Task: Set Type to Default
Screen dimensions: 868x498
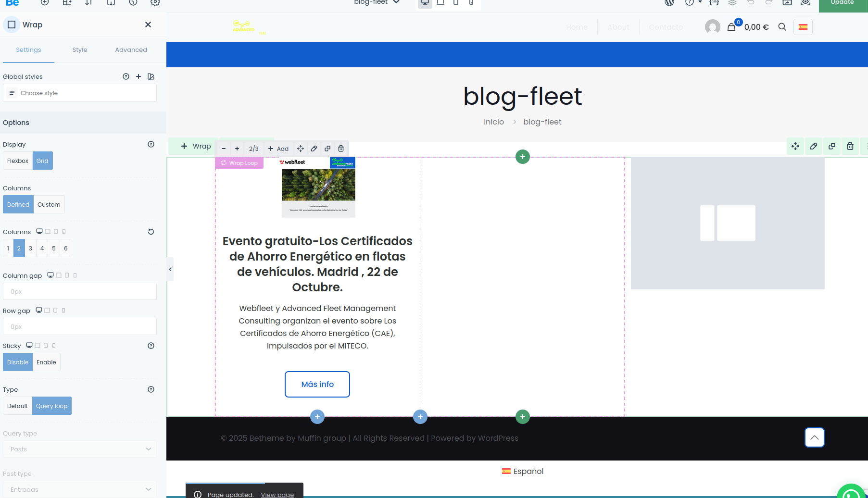Action: (17, 406)
